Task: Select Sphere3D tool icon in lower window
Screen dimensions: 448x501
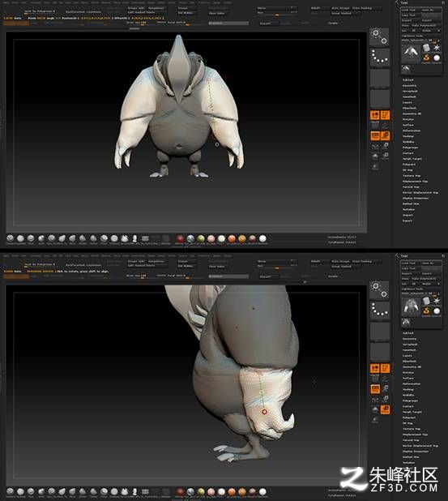Action: click(x=437, y=310)
